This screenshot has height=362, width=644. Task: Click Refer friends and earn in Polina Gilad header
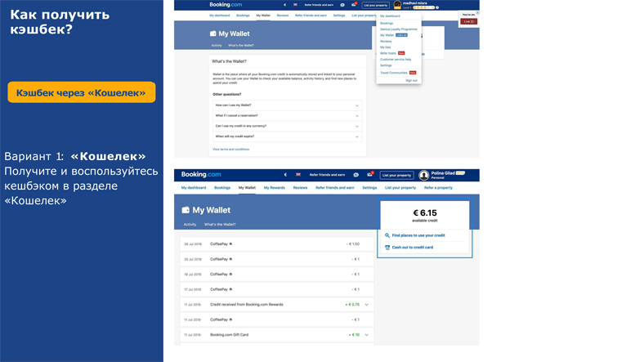point(327,175)
